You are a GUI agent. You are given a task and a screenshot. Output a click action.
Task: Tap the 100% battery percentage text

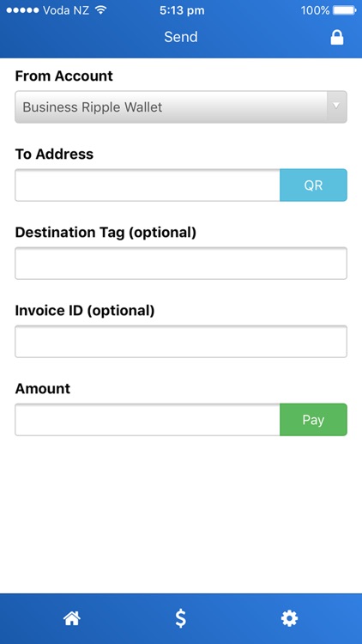pos(315,10)
